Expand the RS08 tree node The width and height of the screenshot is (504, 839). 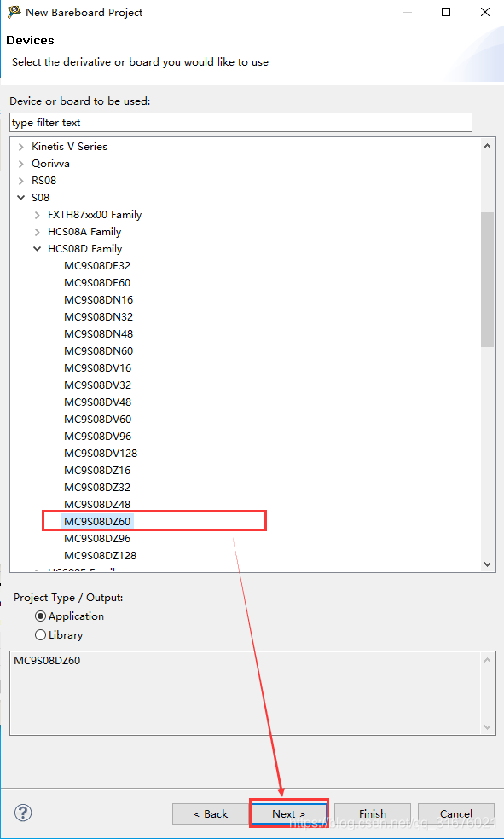coord(20,180)
